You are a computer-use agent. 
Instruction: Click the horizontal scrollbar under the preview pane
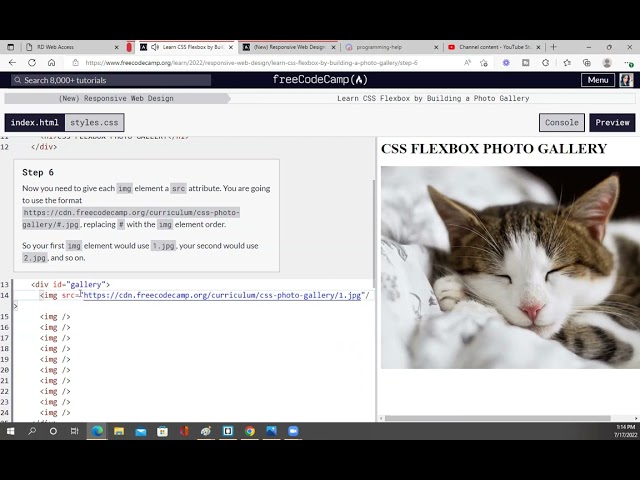coord(497,418)
